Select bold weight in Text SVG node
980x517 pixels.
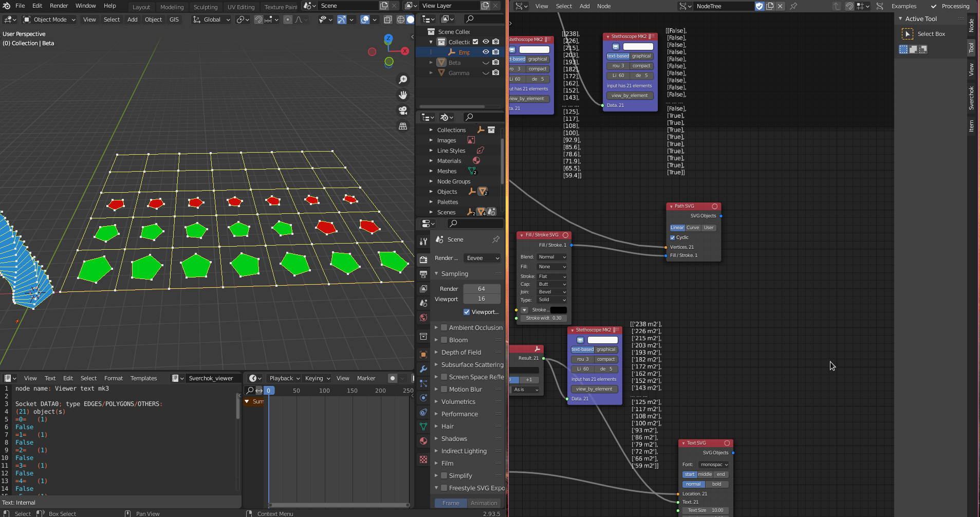(717, 484)
